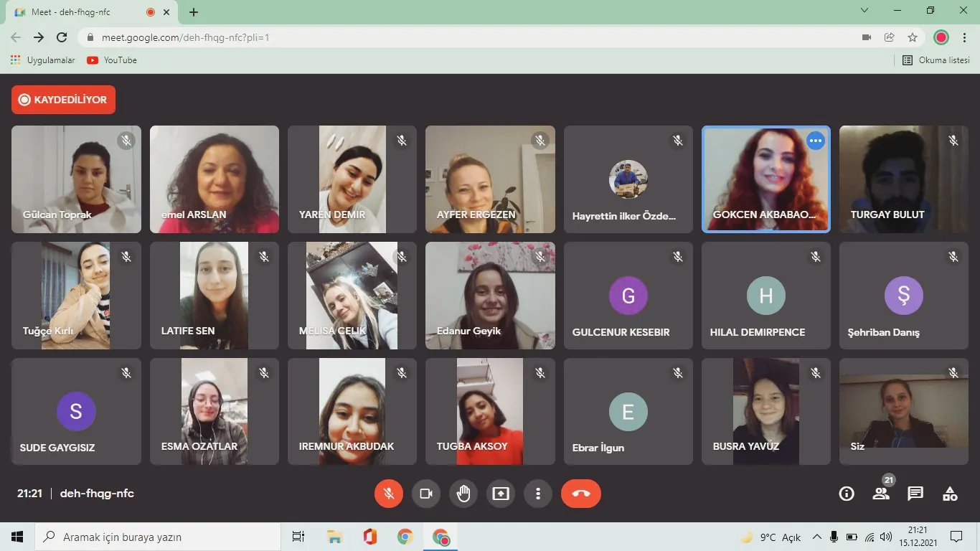The height and width of the screenshot is (551, 980).
Task: Open Windows Start menu
Action: click(x=17, y=537)
